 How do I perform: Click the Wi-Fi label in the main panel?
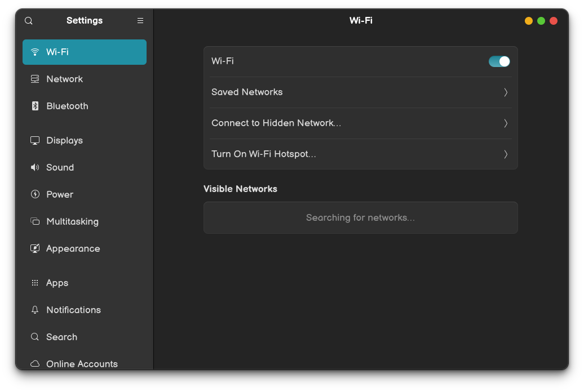click(x=223, y=61)
